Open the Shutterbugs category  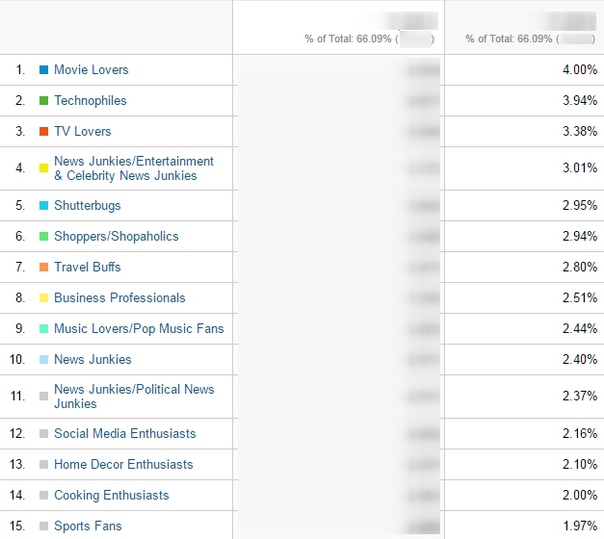87,206
